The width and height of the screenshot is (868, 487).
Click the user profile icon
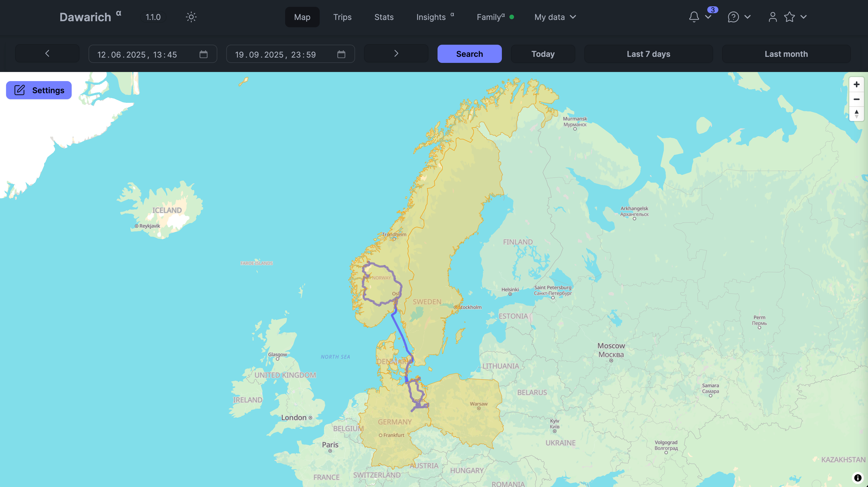(772, 17)
